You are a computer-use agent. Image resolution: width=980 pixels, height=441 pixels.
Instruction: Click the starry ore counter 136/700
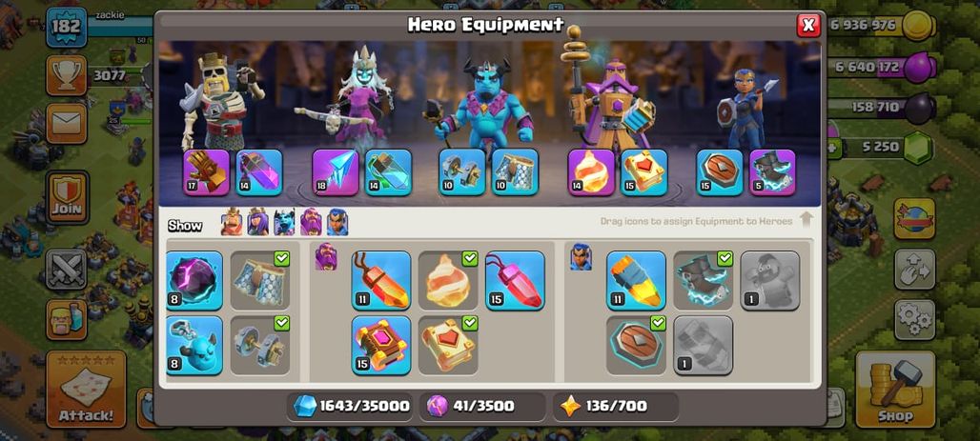[x=616, y=406]
